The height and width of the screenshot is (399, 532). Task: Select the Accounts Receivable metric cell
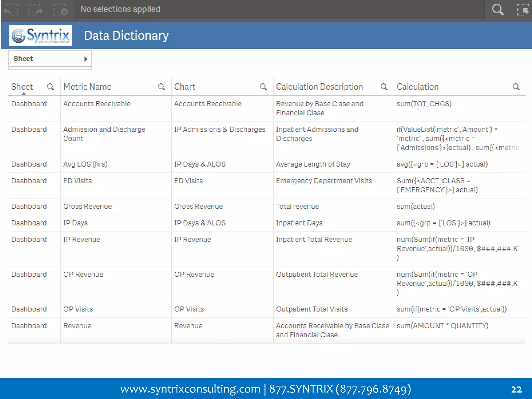97,104
